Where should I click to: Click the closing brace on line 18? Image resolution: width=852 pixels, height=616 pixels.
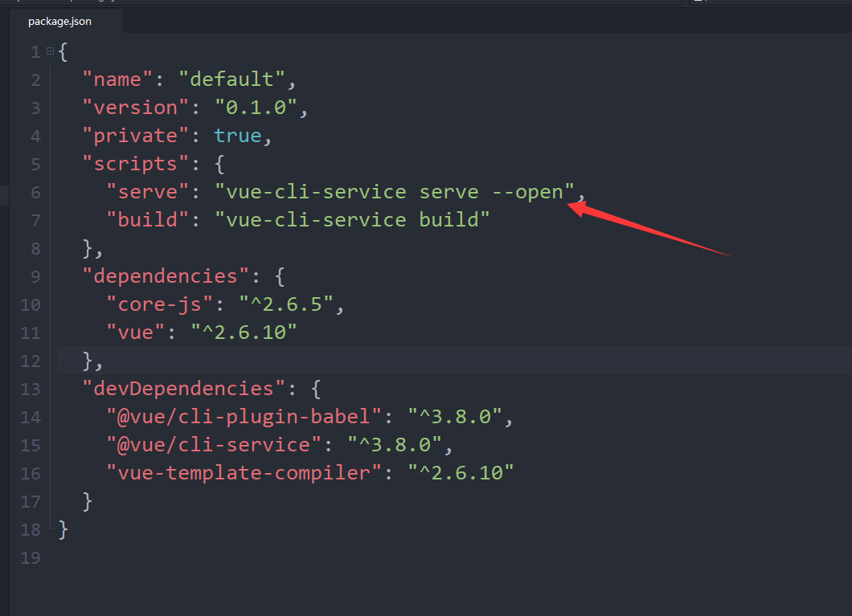64,529
